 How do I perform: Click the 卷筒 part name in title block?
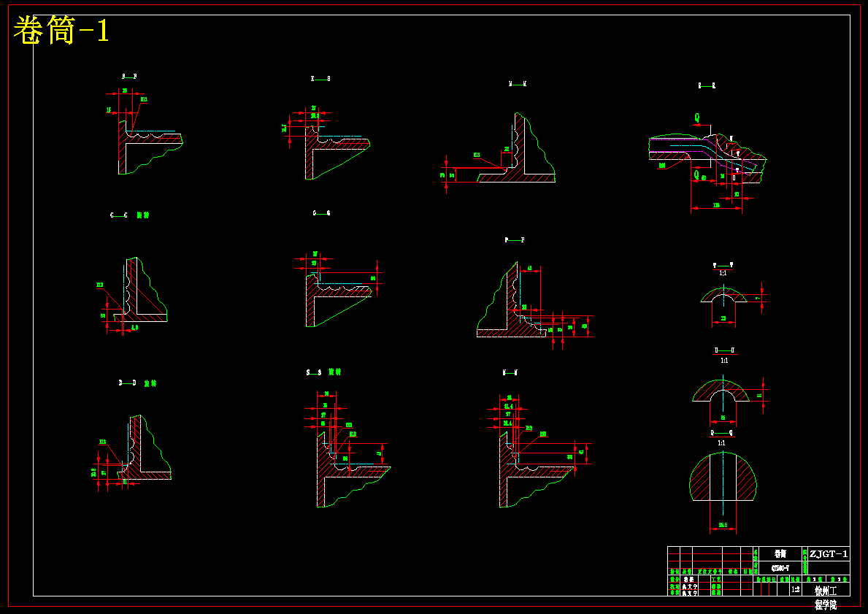tap(780, 553)
